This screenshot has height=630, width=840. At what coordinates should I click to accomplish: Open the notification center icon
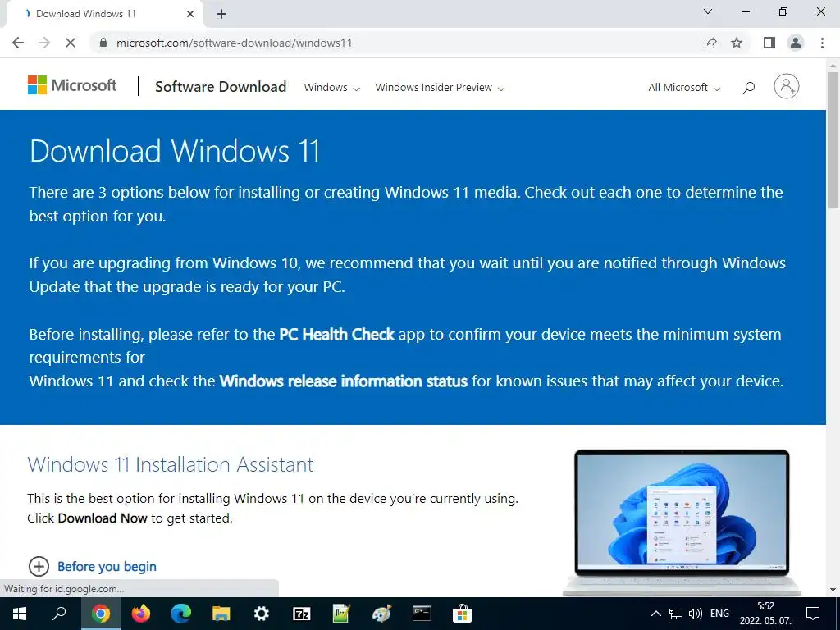click(x=813, y=614)
